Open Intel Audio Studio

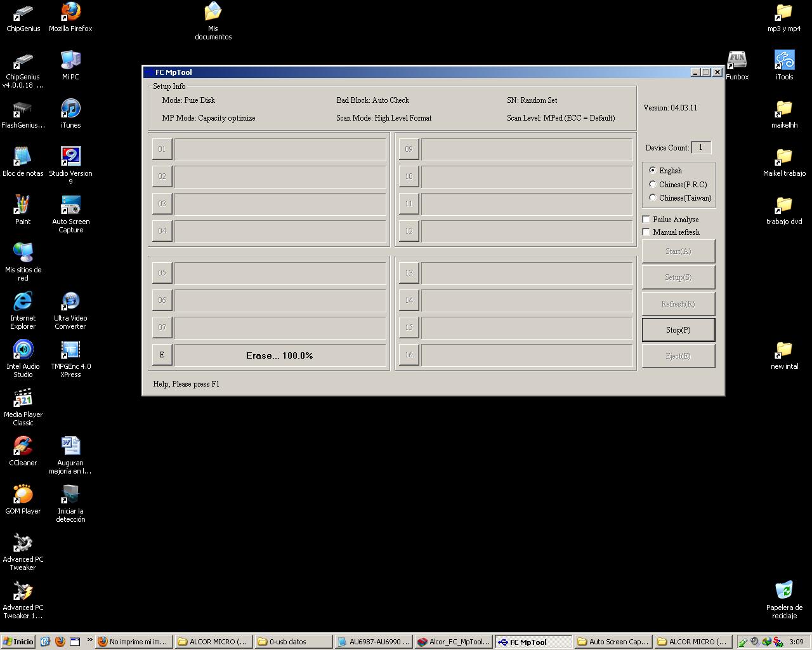tap(23, 349)
